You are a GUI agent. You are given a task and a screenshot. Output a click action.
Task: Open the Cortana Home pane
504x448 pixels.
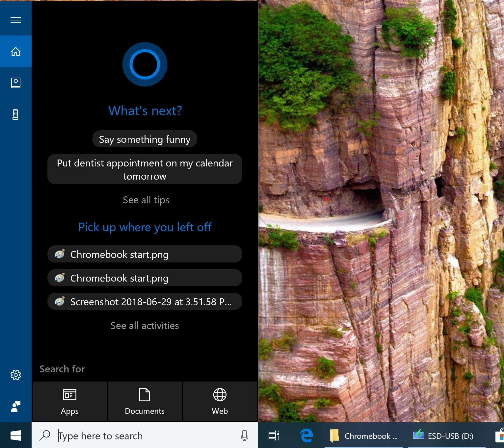pyautogui.click(x=16, y=51)
